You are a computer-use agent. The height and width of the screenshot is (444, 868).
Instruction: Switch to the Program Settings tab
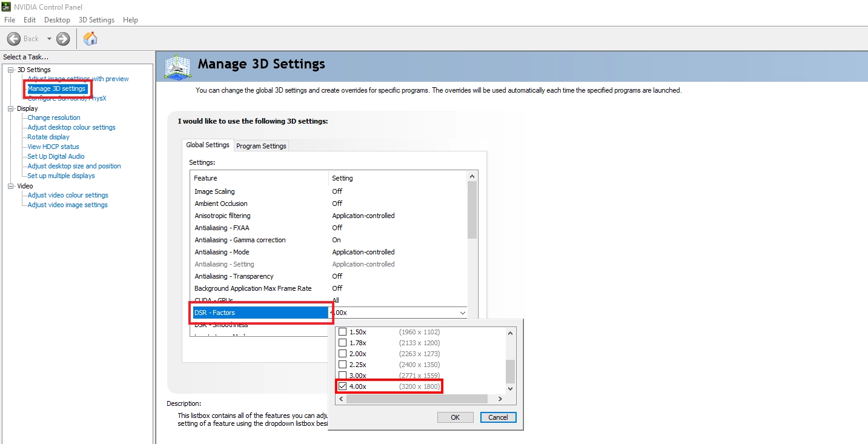pos(261,146)
